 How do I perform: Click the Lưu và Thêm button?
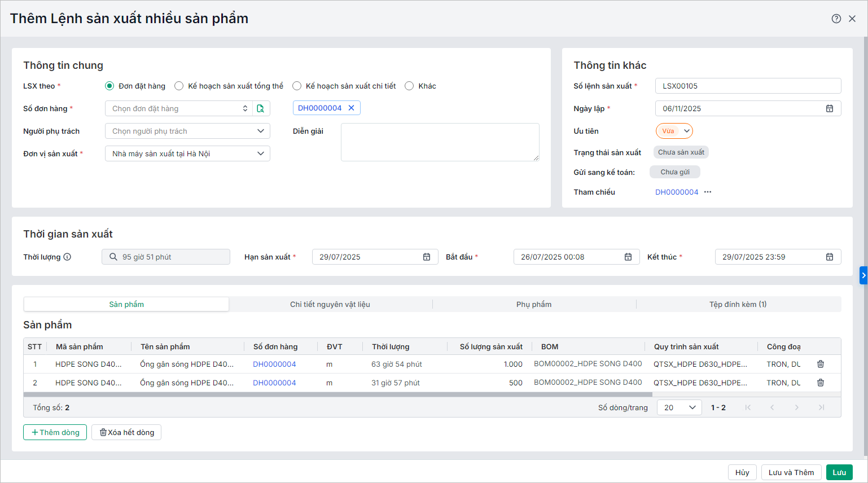click(x=791, y=472)
